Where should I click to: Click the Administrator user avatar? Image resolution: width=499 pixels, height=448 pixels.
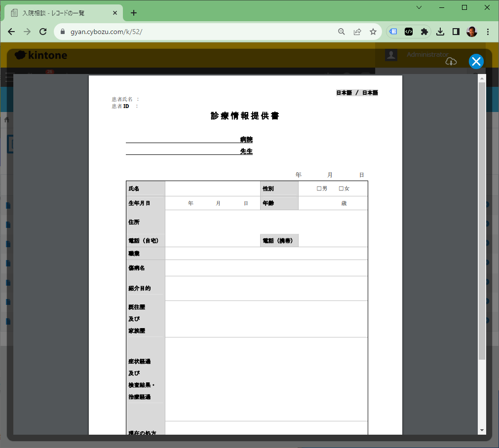[391, 55]
